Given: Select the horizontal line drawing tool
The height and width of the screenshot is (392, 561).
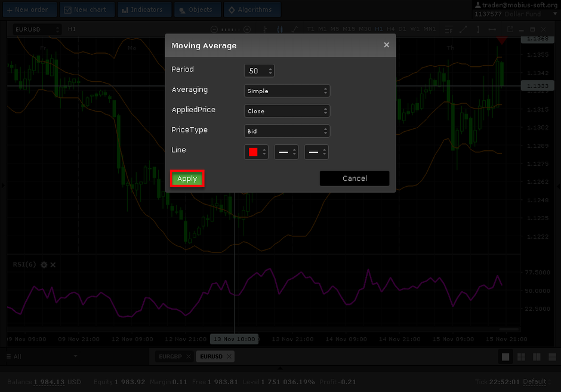Looking at the screenshot, I should coord(492,29).
